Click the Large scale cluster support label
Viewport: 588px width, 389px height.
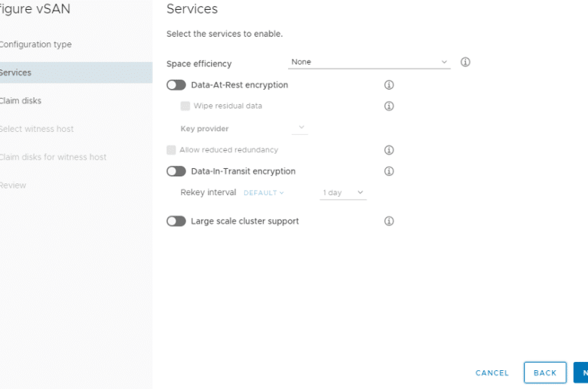pos(245,222)
